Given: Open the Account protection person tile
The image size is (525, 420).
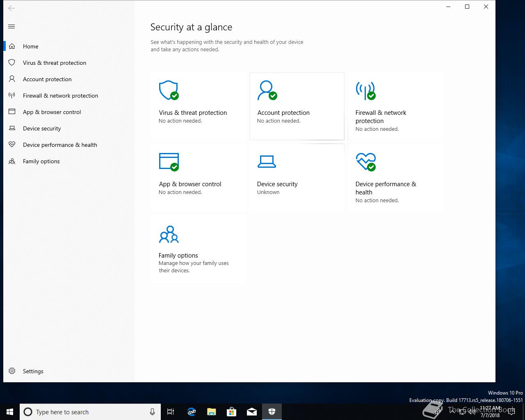Looking at the screenshot, I should coord(297,106).
